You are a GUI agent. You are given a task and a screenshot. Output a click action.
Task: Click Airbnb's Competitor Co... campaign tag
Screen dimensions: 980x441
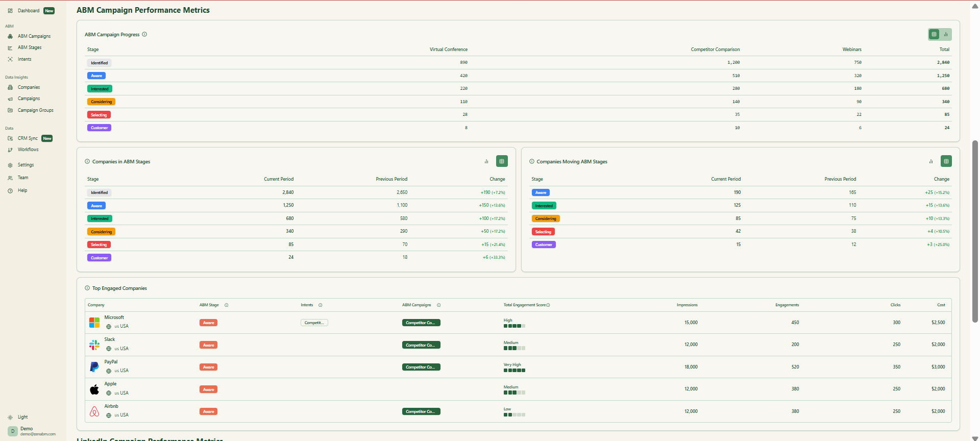[421, 411]
